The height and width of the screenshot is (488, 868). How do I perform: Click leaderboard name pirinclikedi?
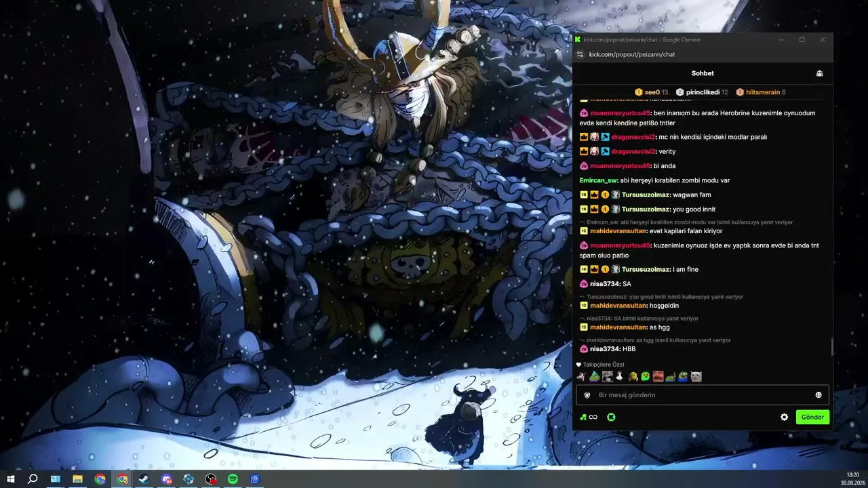[x=703, y=92]
